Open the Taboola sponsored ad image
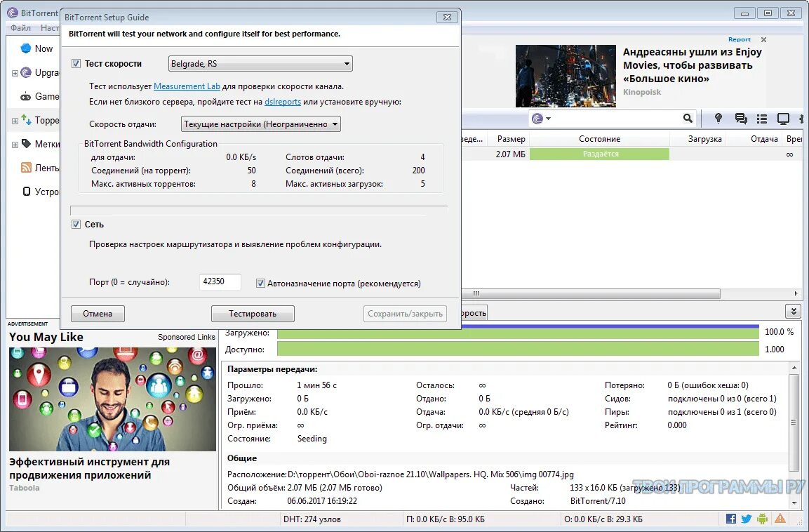This screenshot has width=809, height=532. click(112, 399)
